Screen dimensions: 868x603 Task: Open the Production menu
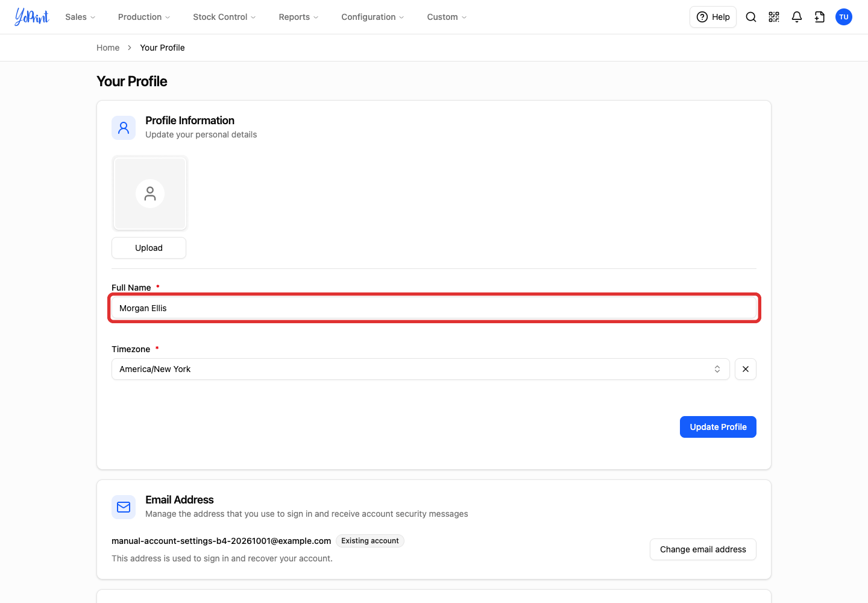coord(144,17)
